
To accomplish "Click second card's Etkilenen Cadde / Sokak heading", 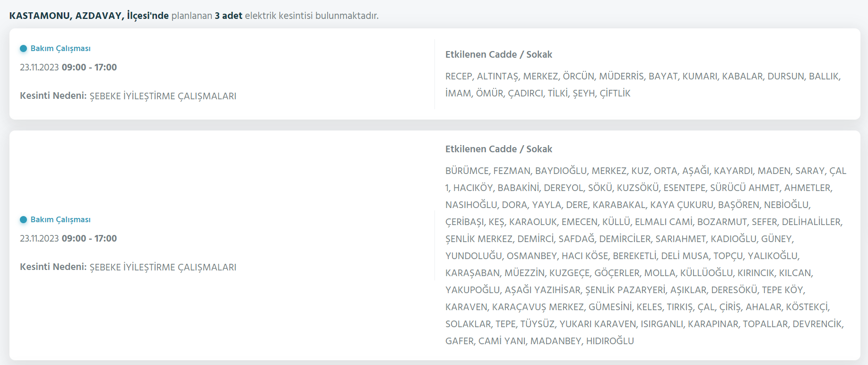I will (x=499, y=149).
